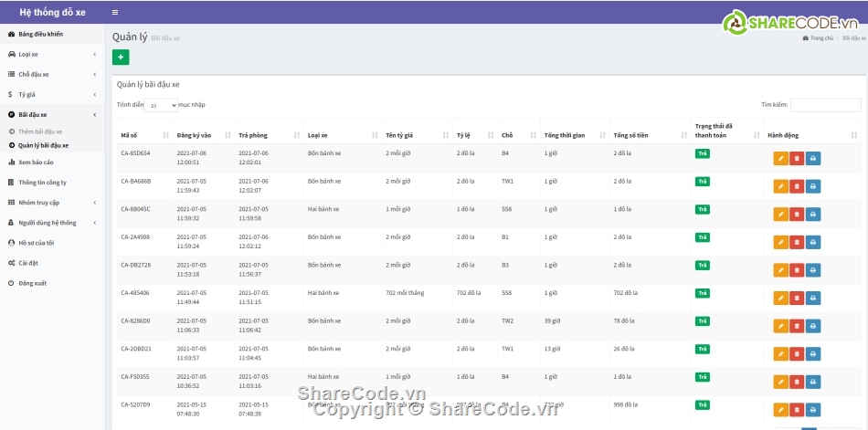Print record CA-F50355 with printer icon
Viewport: 868px width, 430px height.
[x=812, y=382]
